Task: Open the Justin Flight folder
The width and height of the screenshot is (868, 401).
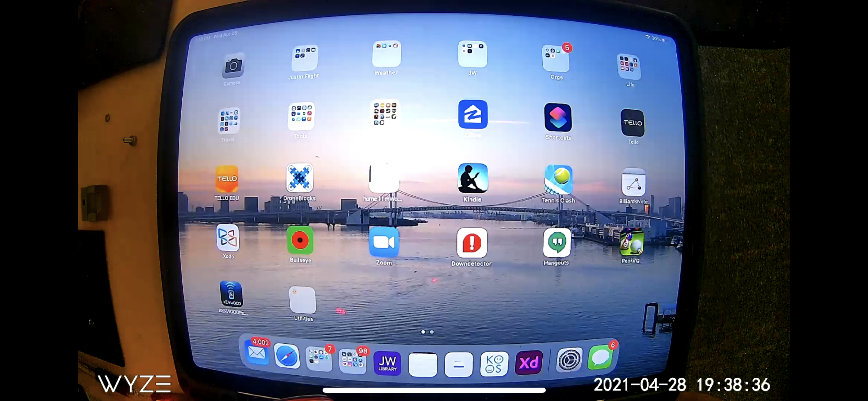Action: 304,58
